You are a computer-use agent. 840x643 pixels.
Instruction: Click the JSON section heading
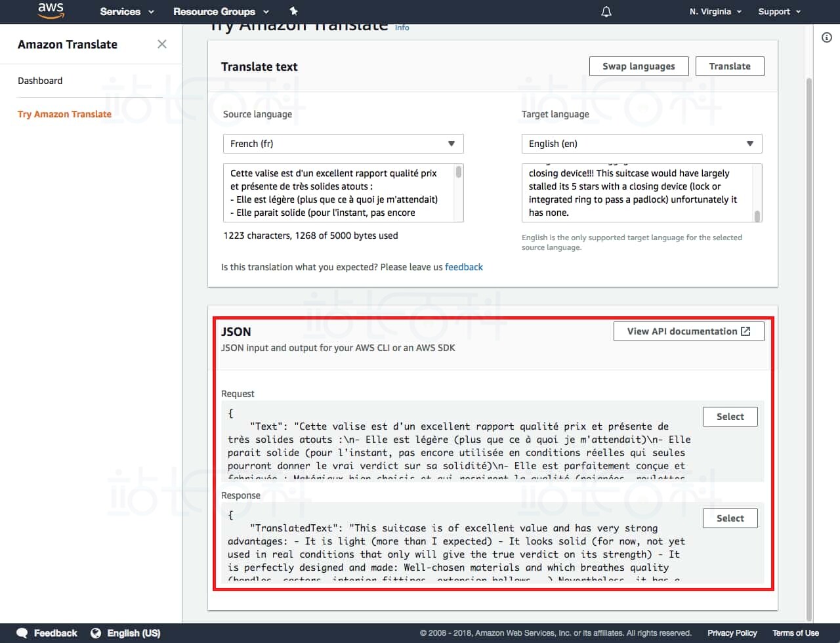click(x=236, y=332)
